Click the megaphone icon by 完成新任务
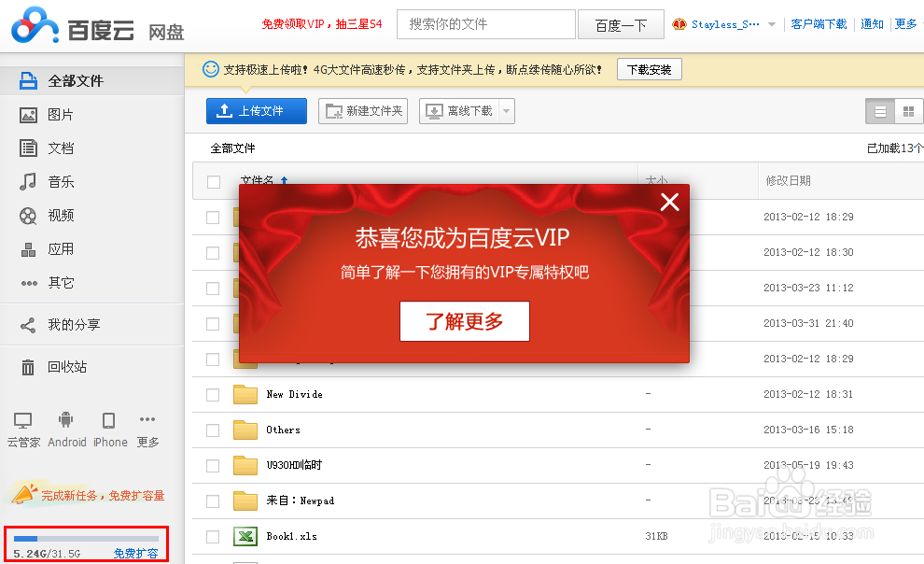The height and width of the screenshot is (564, 924). (x=23, y=494)
